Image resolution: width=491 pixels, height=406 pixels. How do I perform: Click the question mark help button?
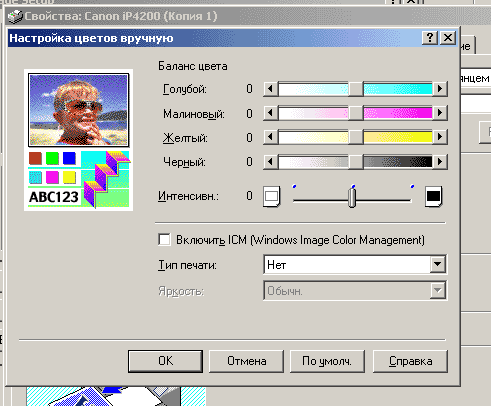(x=430, y=38)
